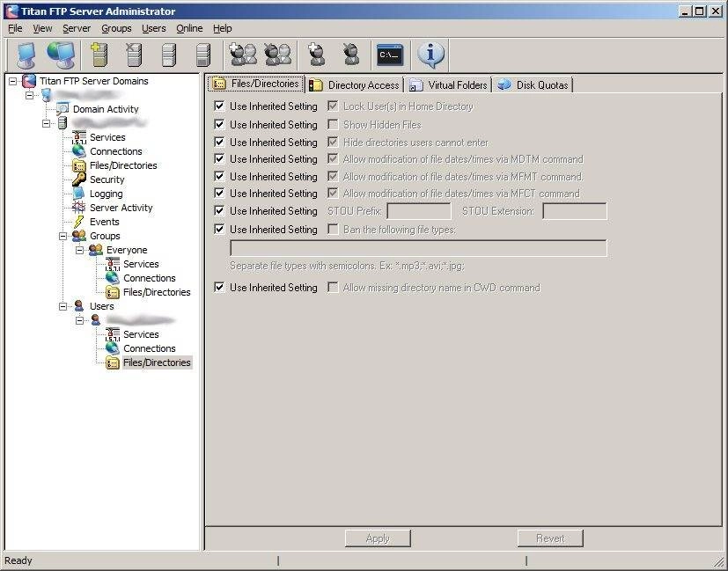Viewport: 728px width, 571px height.
Task: Uncheck Use Inherited Setting for Ban file types
Action: coord(219,229)
